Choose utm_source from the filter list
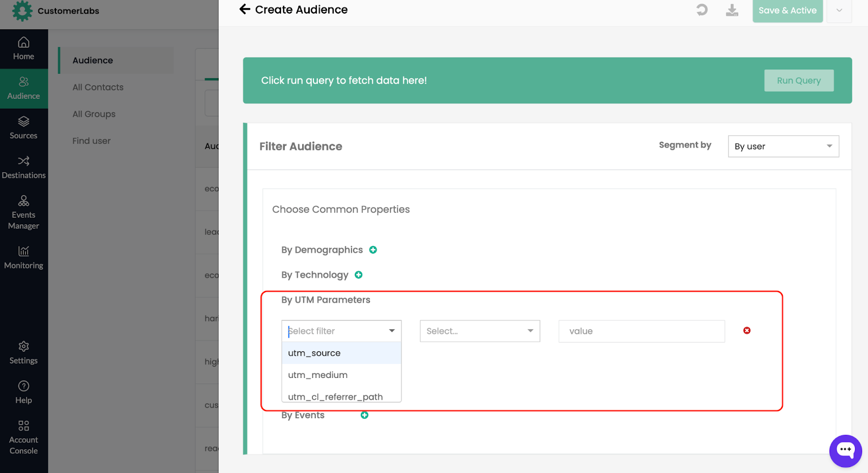The width and height of the screenshot is (868, 473). [x=315, y=353]
